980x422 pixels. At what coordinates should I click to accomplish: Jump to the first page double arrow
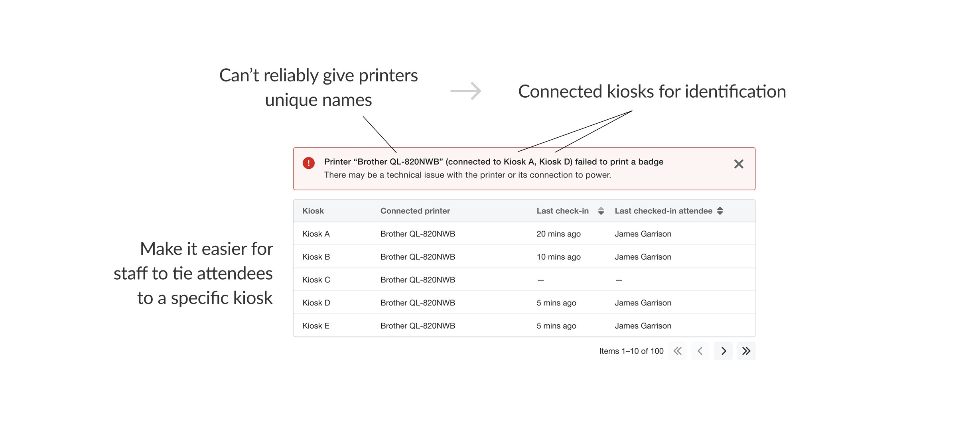(x=677, y=351)
